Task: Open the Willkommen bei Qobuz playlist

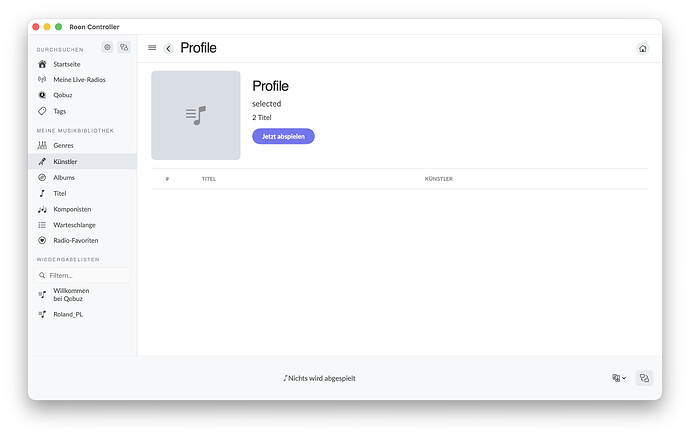Action: click(x=72, y=294)
